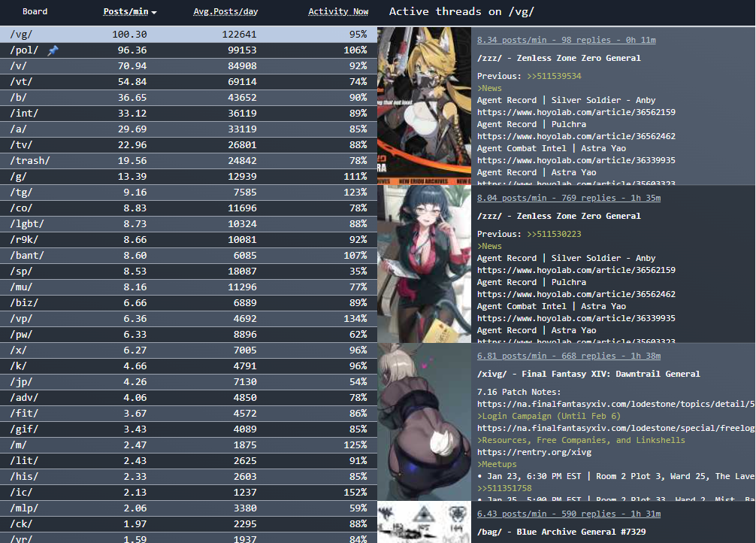Open the Blue Archive thread thumbnail
The width and height of the screenshot is (756, 543).
pyautogui.click(x=425, y=522)
